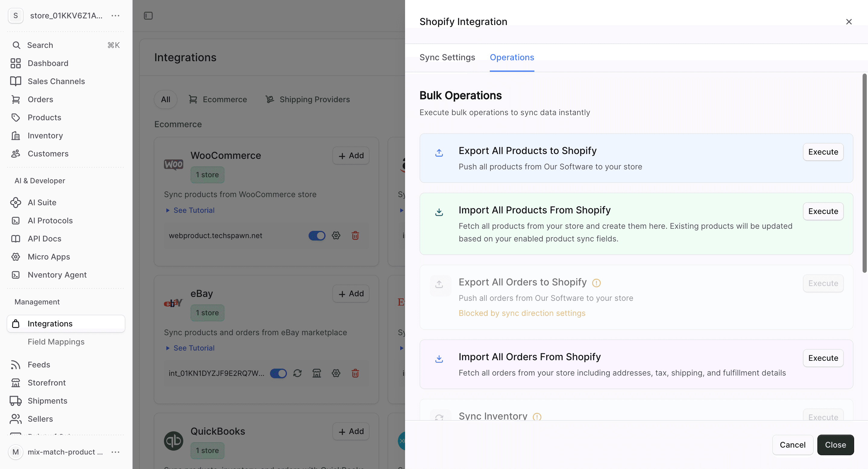868x469 pixels.
Task: Select the All filter chip
Action: 165,99
